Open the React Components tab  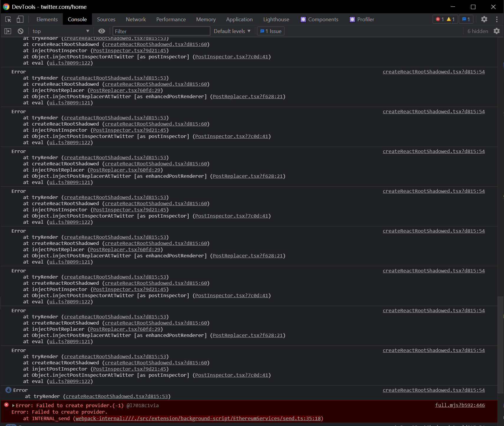pos(319,19)
